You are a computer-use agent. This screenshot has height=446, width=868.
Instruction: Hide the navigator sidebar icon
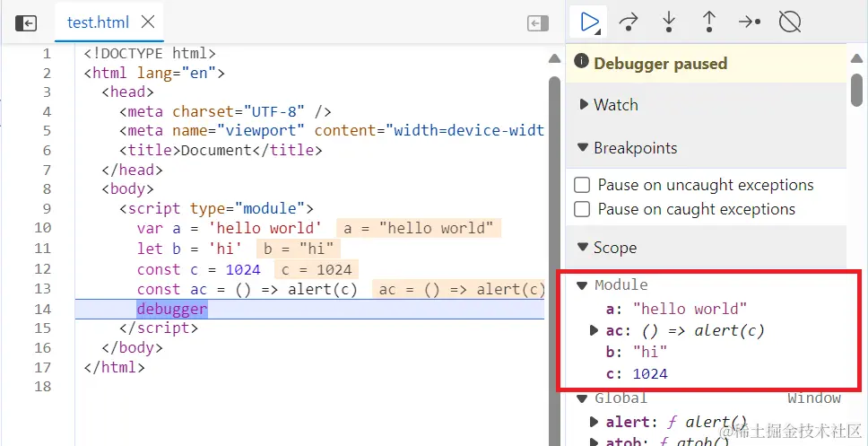26,22
